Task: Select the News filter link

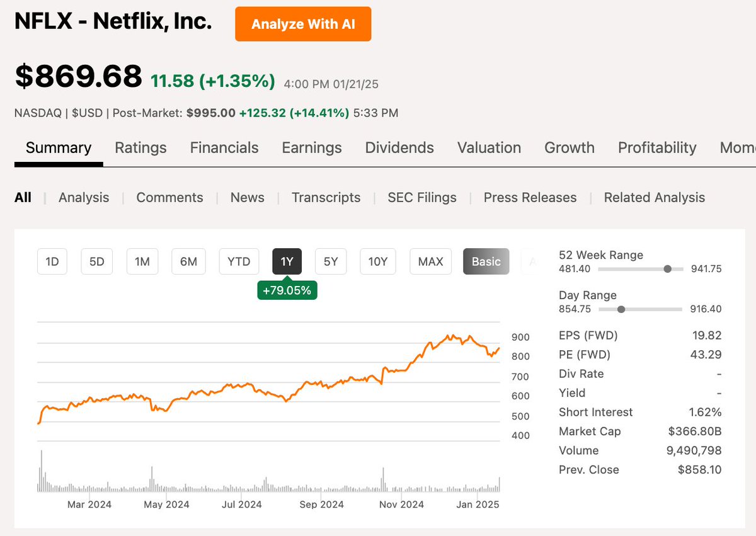Action: (246, 197)
